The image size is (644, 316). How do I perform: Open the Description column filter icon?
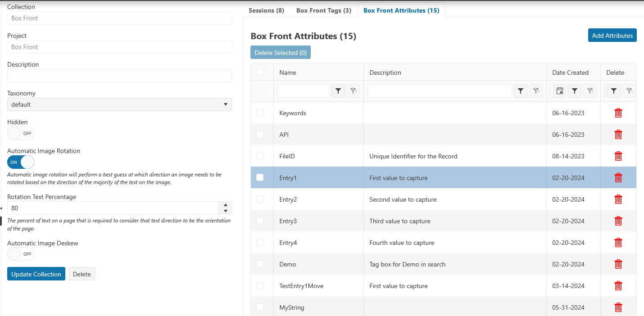click(521, 91)
